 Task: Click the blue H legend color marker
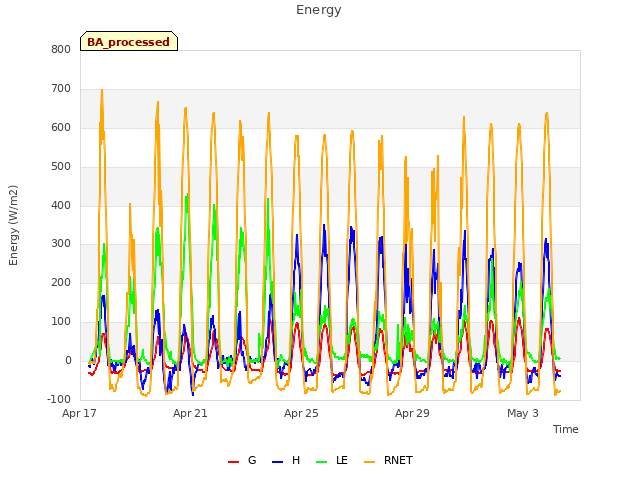(277, 462)
